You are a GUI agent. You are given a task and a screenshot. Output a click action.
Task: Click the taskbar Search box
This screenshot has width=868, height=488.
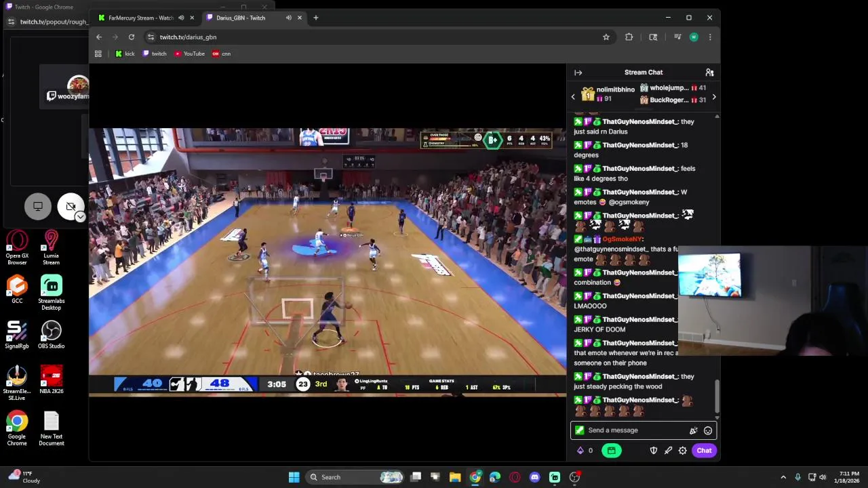click(356, 477)
